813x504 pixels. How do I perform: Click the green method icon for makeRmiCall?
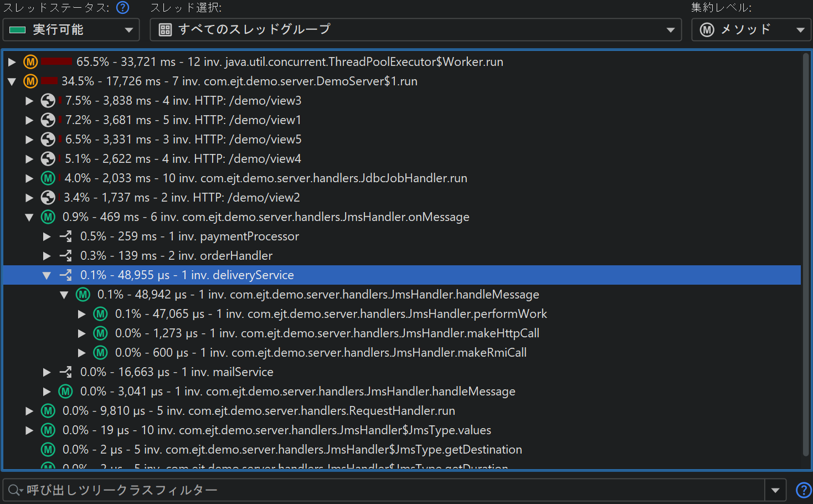click(100, 353)
